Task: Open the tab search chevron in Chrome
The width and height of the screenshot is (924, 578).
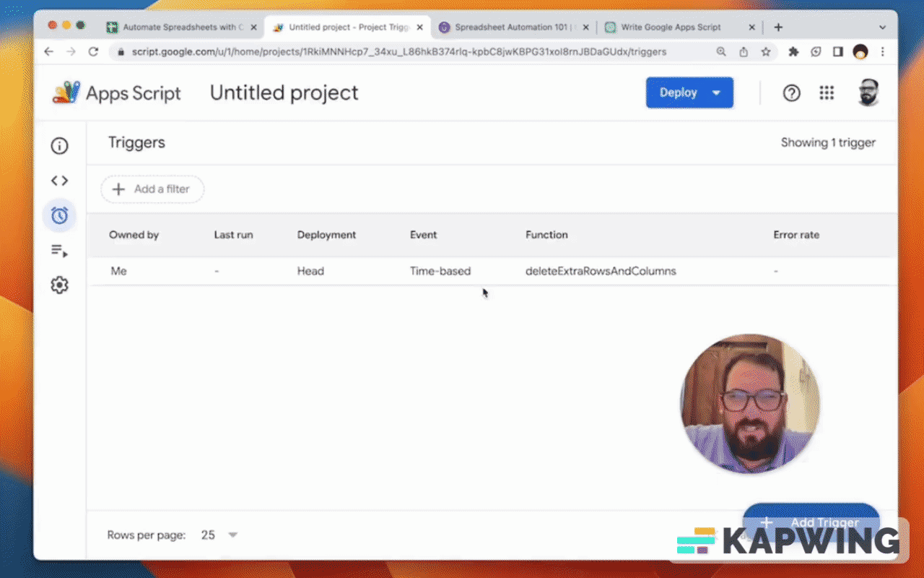Action: point(882,27)
